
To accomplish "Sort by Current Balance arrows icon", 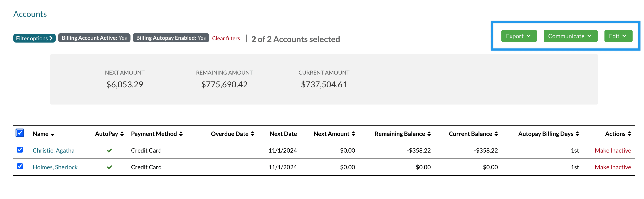I will [496, 134].
